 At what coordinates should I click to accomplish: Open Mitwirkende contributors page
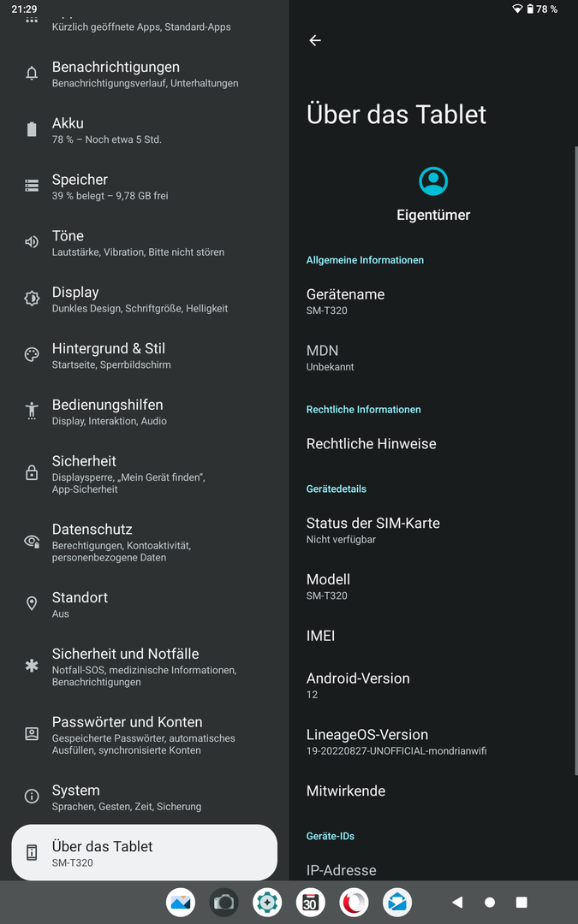pos(346,791)
